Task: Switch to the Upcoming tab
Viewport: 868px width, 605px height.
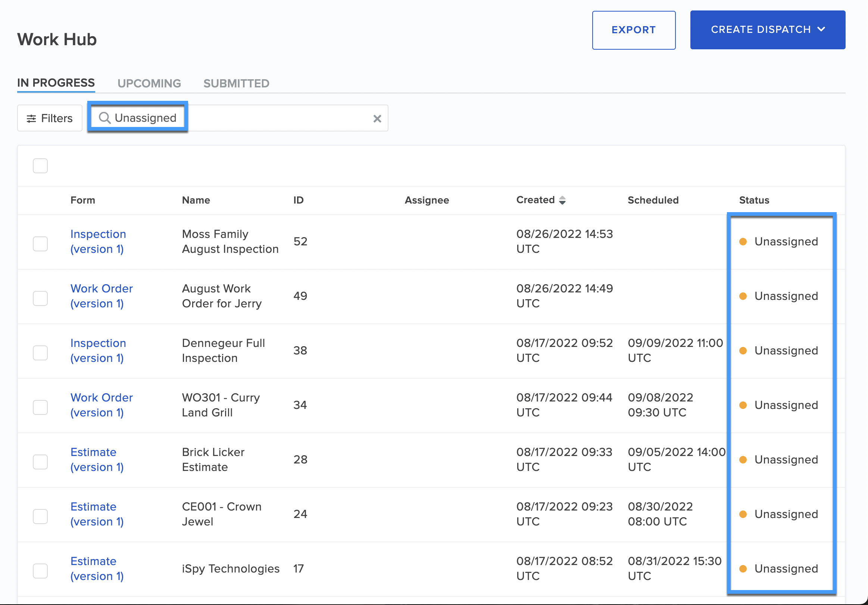Action: (149, 83)
